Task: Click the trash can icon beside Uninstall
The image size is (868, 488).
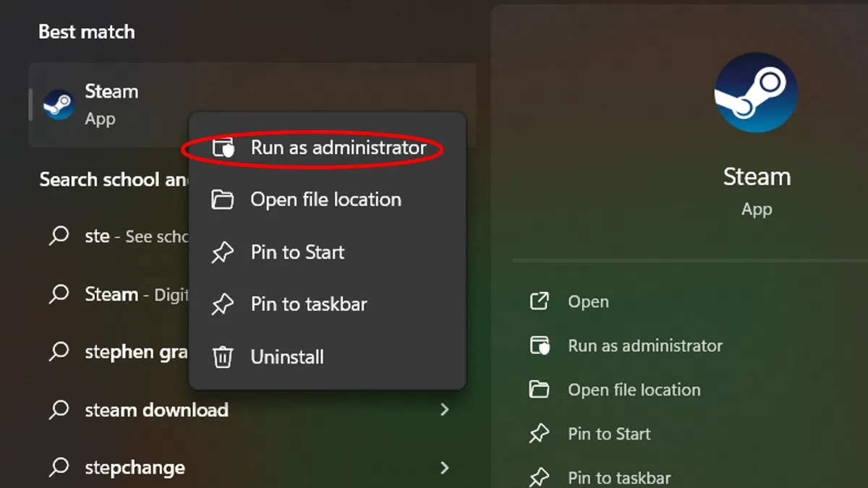Action: point(222,356)
